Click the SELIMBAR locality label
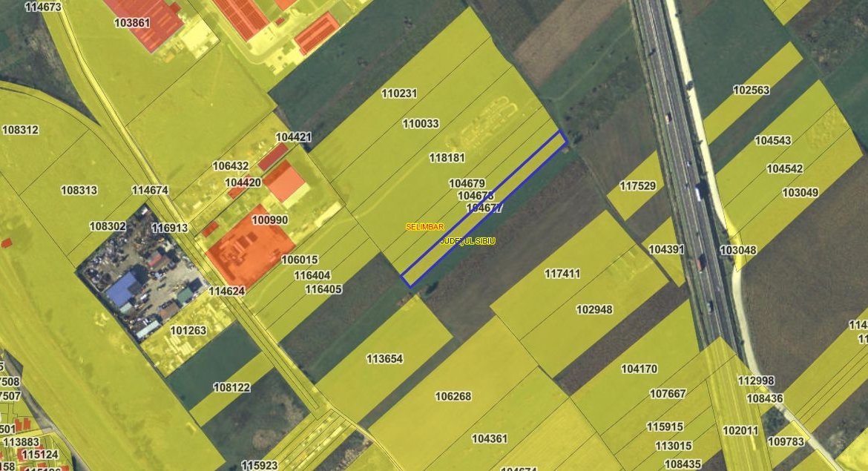 (x=425, y=227)
